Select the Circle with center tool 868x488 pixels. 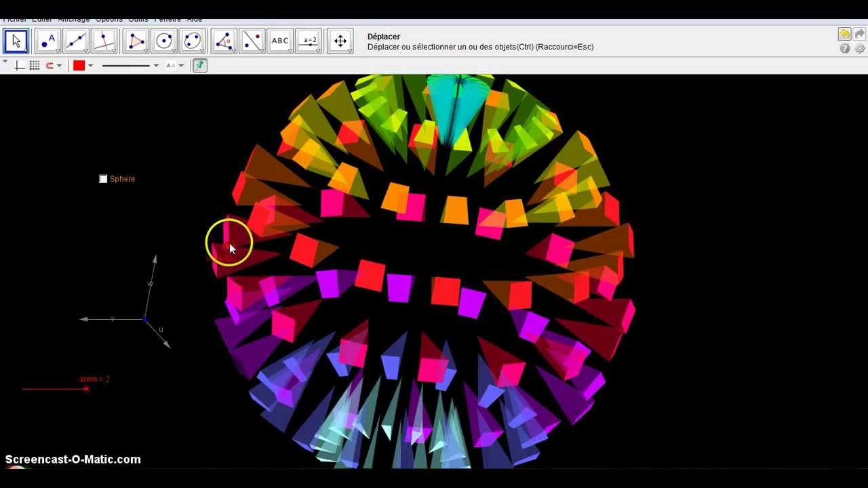(165, 41)
